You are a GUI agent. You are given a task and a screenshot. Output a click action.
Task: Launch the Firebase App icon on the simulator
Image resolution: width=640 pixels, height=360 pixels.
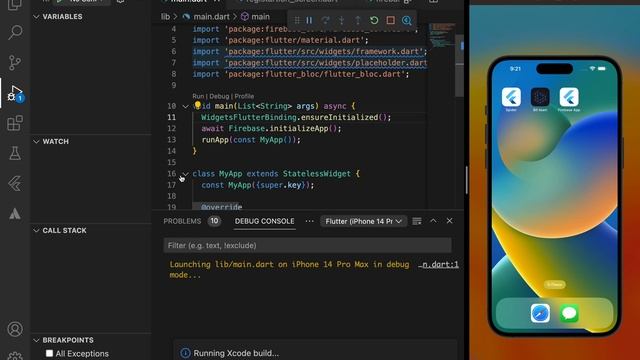coord(569,97)
